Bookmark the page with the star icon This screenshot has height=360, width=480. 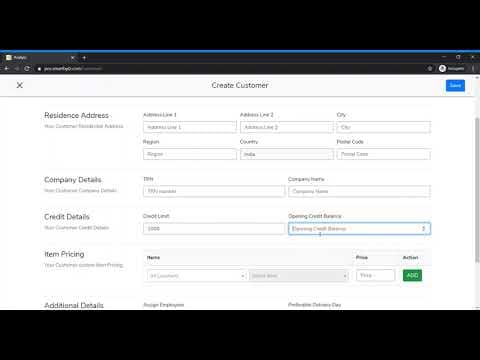(430, 69)
